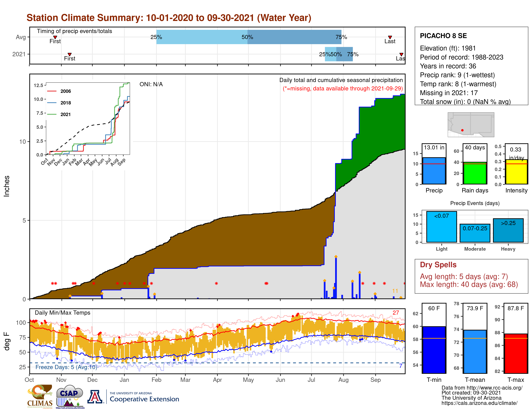
Task: Click the '60 F' T-min value
Action: pyautogui.click(x=434, y=308)
